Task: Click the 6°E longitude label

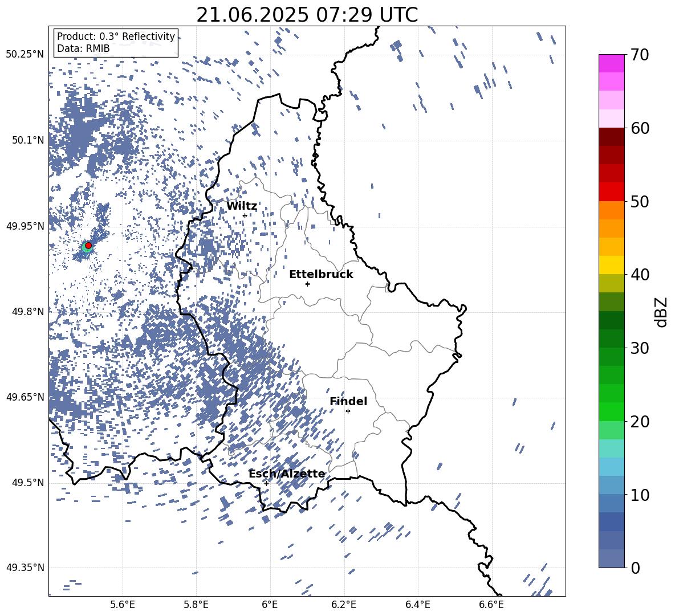Action: pos(270,605)
